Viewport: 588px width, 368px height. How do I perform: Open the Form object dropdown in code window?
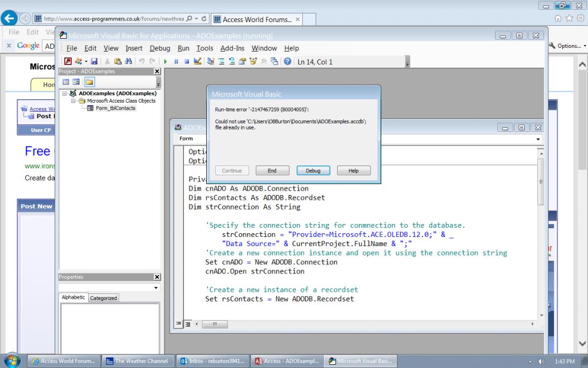(x=190, y=139)
